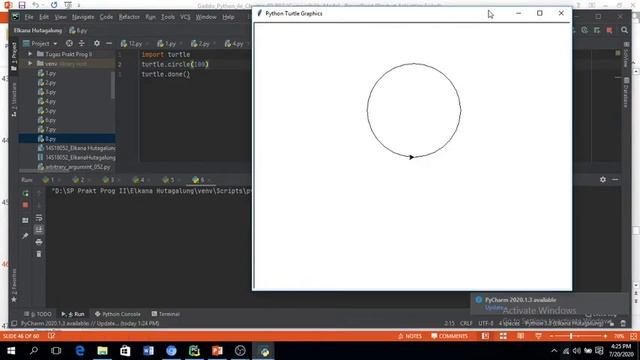Click the Favorites vertical side tab
This screenshot has width=640, height=360.
coord(14,285)
